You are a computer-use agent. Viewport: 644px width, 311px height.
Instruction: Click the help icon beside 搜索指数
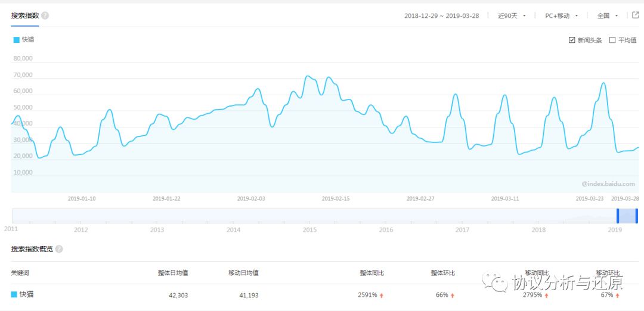click(x=45, y=15)
